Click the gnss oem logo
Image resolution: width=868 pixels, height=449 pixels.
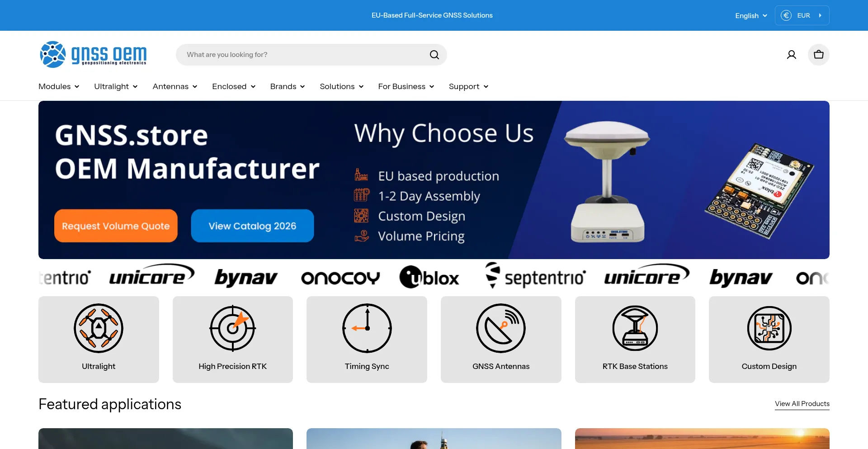tap(93, 54)
